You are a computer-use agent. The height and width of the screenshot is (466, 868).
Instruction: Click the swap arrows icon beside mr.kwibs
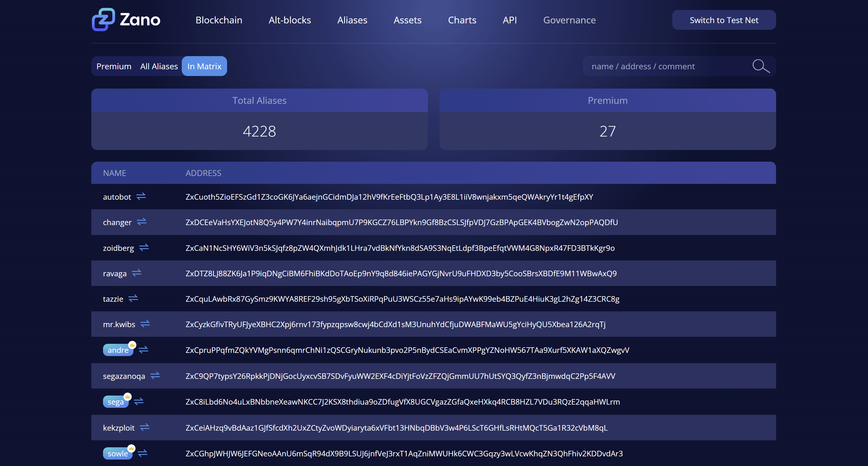pyautogui.click(x=145, y=324)
